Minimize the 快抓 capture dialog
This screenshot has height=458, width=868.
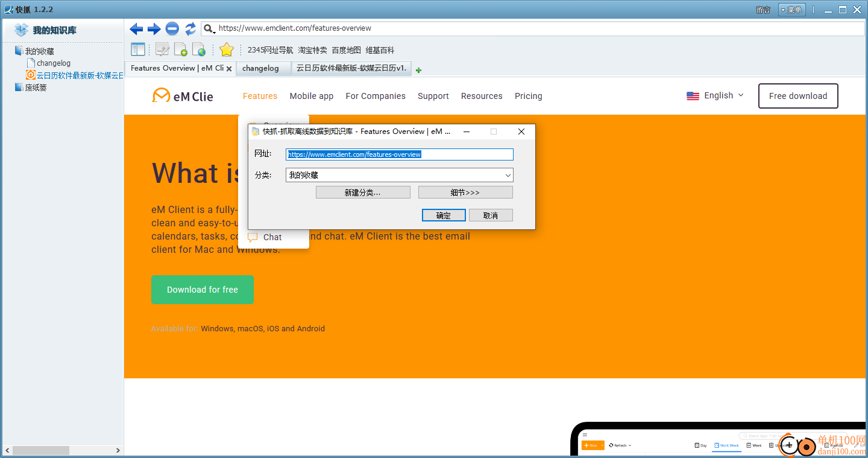(x=467, y=132)
